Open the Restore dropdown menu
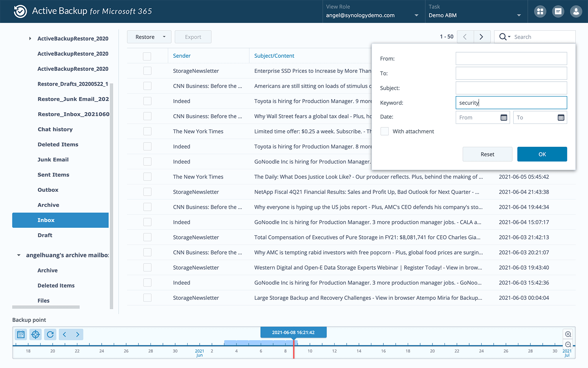Viewport: 588px width, 368px height. click(x=149, y=37)
